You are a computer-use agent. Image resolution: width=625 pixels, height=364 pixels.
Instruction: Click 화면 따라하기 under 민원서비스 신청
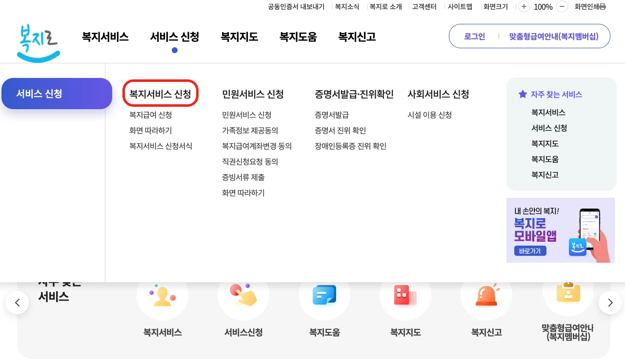243,192
